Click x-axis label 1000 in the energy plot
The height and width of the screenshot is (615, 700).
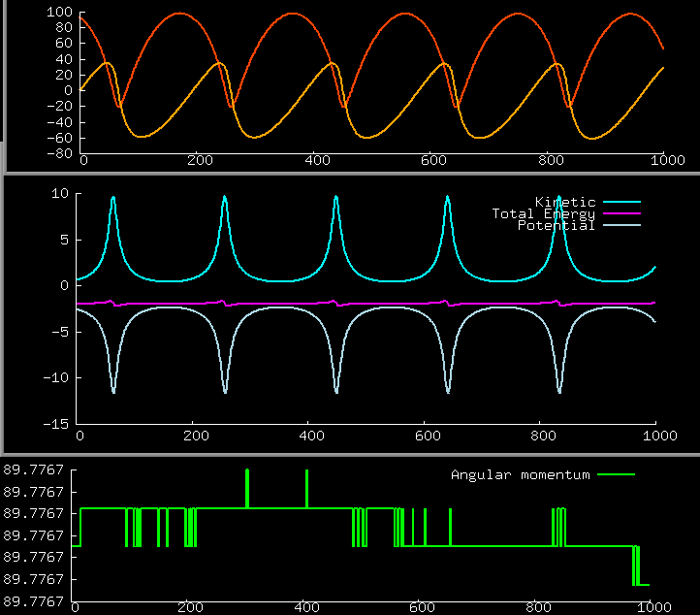coord(660,436)
